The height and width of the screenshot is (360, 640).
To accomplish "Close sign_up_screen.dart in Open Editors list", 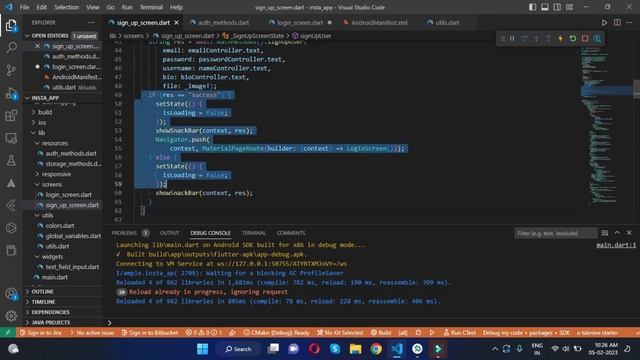I will pyautogui.click(x=38, y=46).
